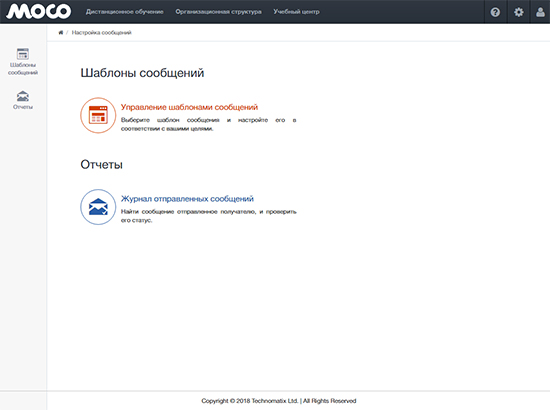Open the settings gear icon
The height and width of the screenshot is (410, 550).
[518, 12]
